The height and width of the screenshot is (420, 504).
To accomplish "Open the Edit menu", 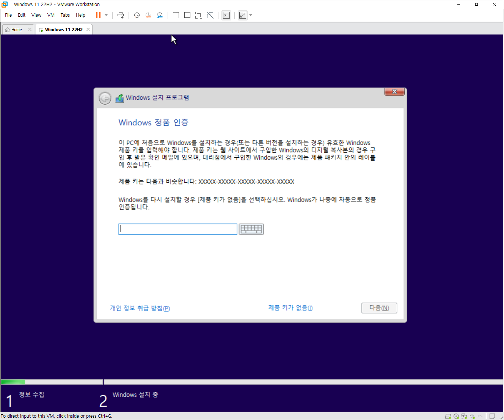I will coord(22,15).
